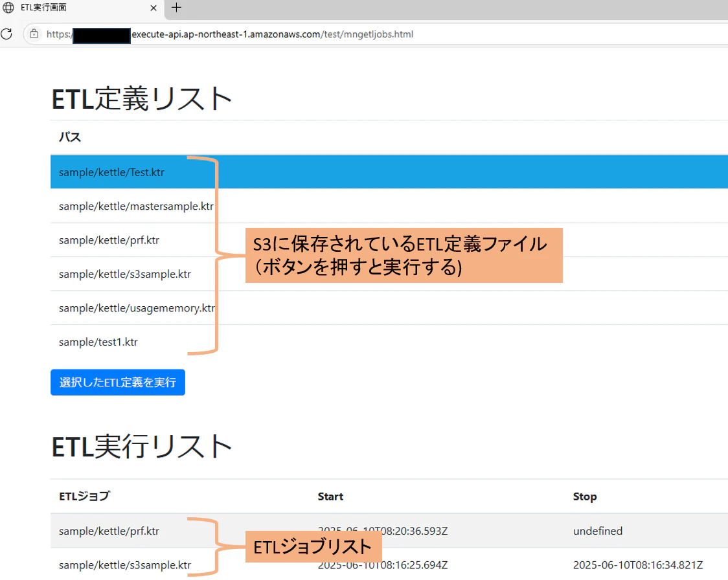
Task: Select the ETL実行画面 browser tab
Action: tap(82, 8)
